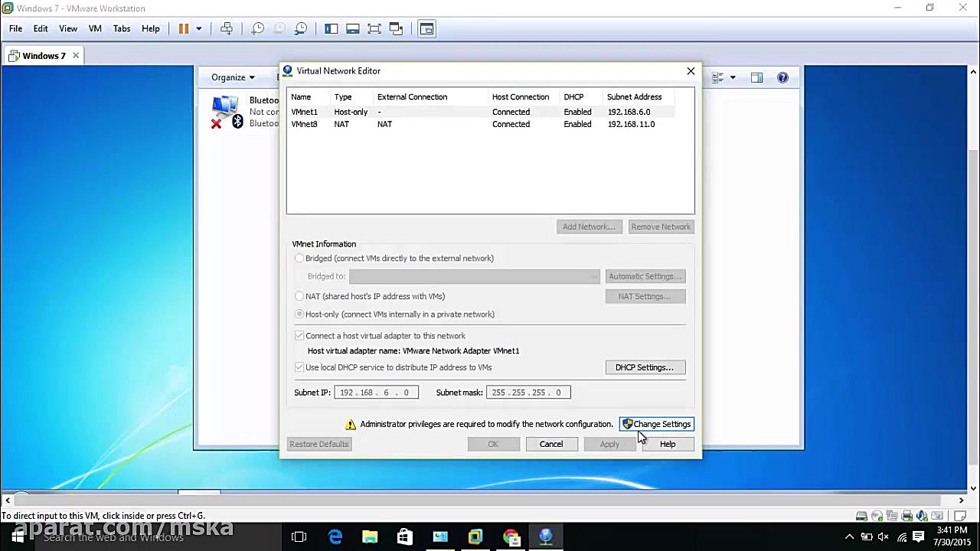
Task: Toggle preview pane icon in background window
Action: pyautogui.click(x=756, y=77)
